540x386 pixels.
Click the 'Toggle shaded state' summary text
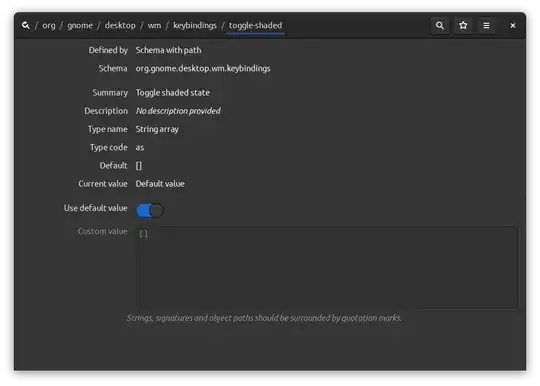pyautogui.click(x=173, y=93)
